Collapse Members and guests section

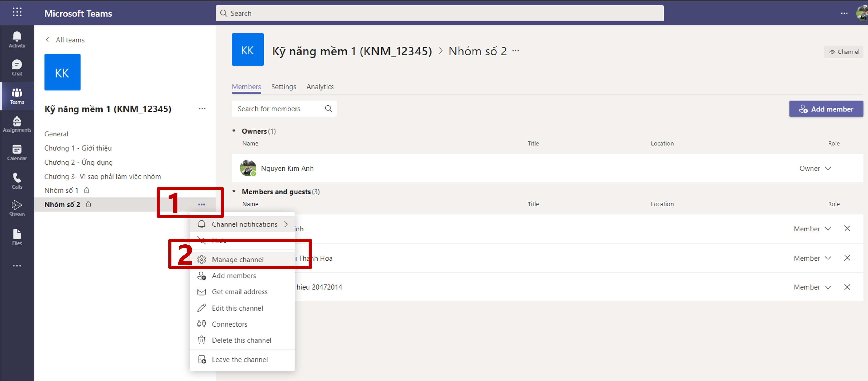point(234,192)
